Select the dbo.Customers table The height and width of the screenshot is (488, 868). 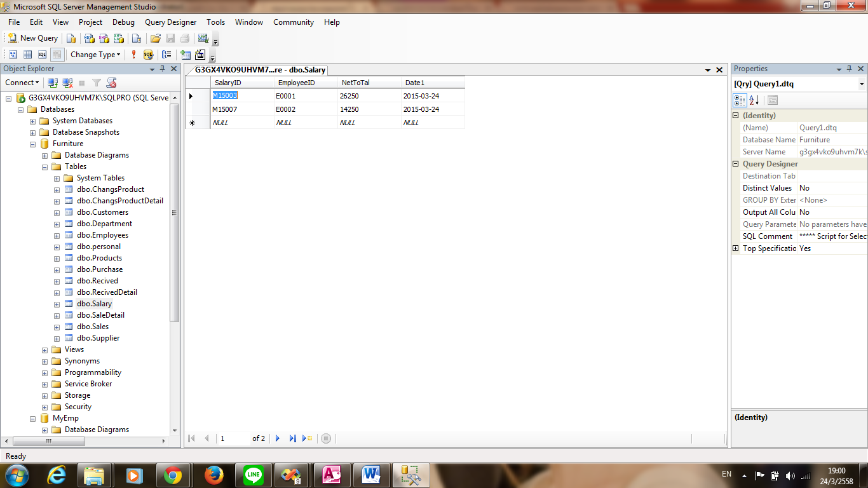102,212
